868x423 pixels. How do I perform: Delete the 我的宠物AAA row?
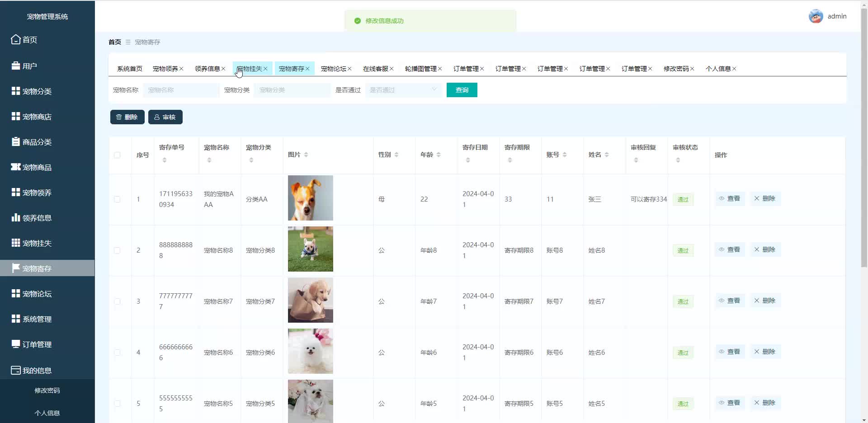point(765,198)
